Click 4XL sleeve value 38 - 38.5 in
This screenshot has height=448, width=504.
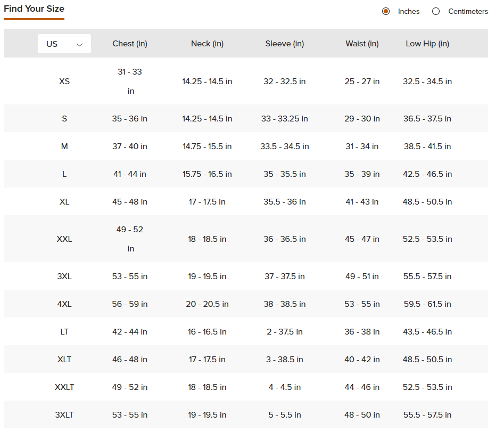pyautogui.click(x=284, y=304)
